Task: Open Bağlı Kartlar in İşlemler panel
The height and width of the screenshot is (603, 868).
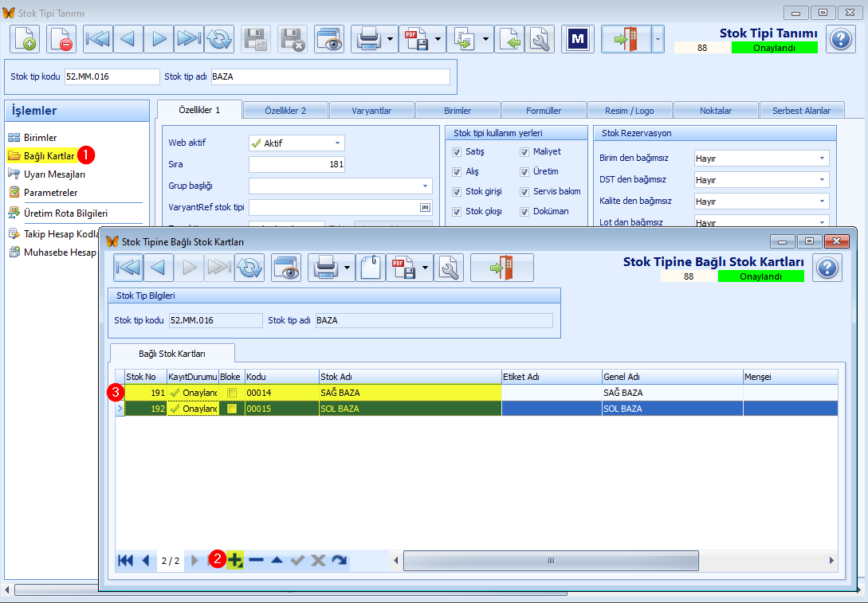Action: tap(49, 156)
